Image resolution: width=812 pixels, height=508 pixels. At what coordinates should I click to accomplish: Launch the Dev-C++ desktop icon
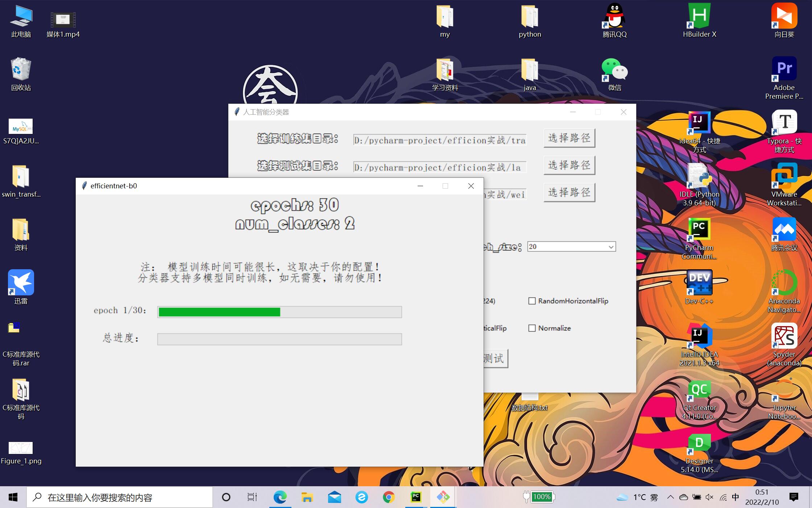click(x=699, y=283)
